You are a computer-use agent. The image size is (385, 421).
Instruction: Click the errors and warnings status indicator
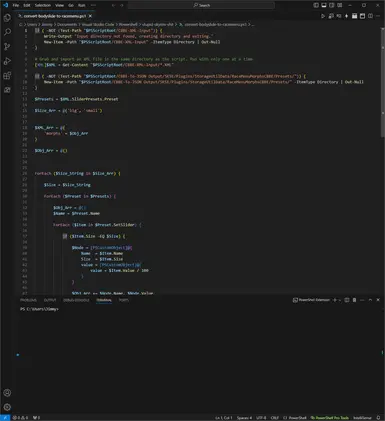[x=20, y=418]
